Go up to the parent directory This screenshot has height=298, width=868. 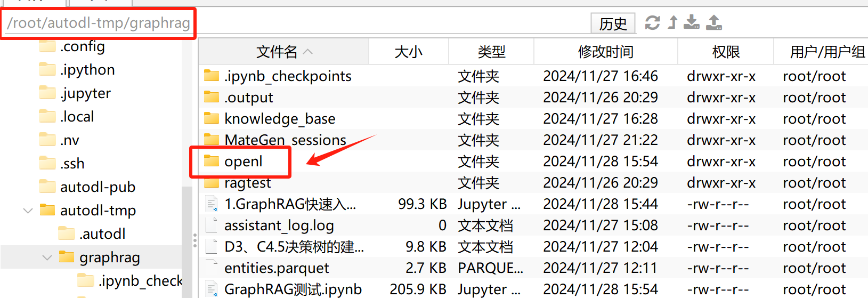tap(673, 22)
